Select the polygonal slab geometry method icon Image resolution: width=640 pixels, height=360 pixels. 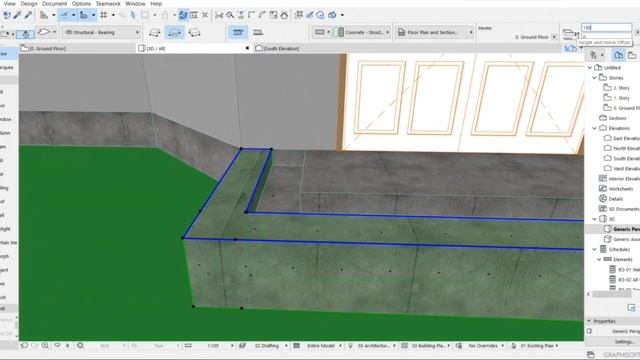[154, 32]
